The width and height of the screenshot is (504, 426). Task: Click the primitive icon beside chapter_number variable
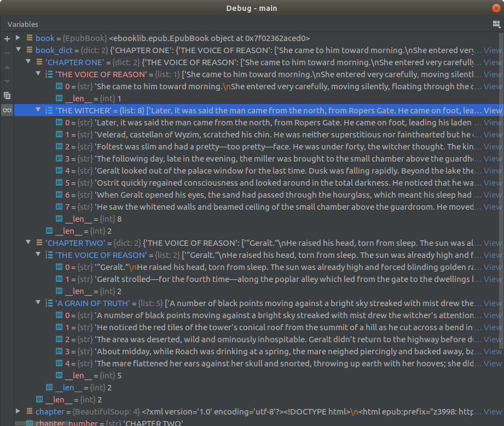29,423
